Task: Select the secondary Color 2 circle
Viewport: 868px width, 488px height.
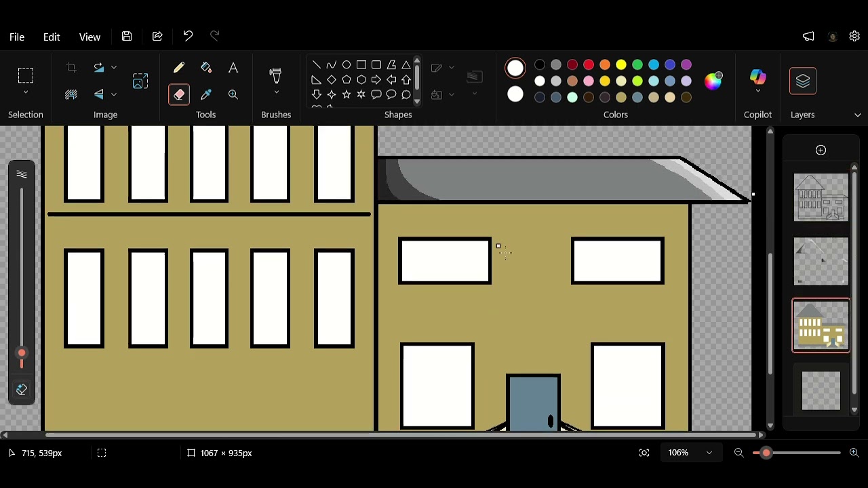Action: (x=515, y=94)
